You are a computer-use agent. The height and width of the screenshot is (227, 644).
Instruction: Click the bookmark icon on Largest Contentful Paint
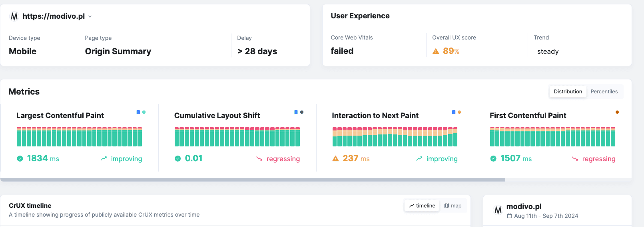[138, 112]
